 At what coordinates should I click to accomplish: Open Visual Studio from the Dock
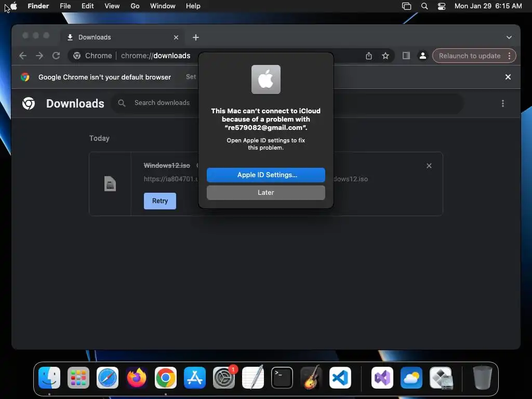click(382, 378)
